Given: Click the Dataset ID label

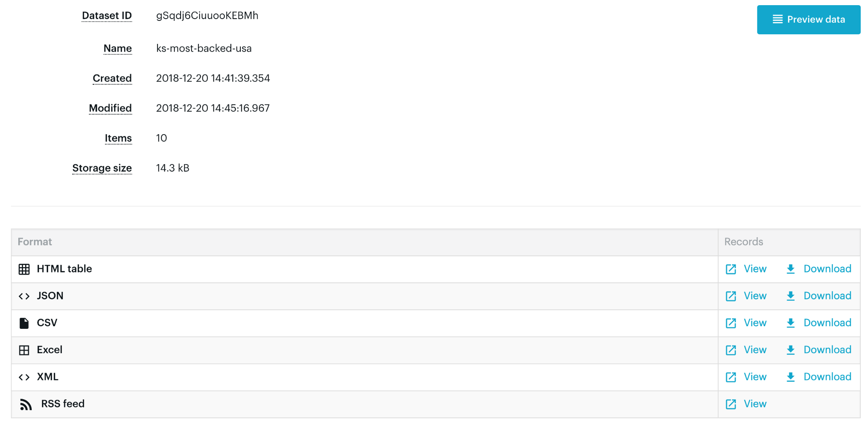Looking at the screenshot, I should click(x=107, y=16).
